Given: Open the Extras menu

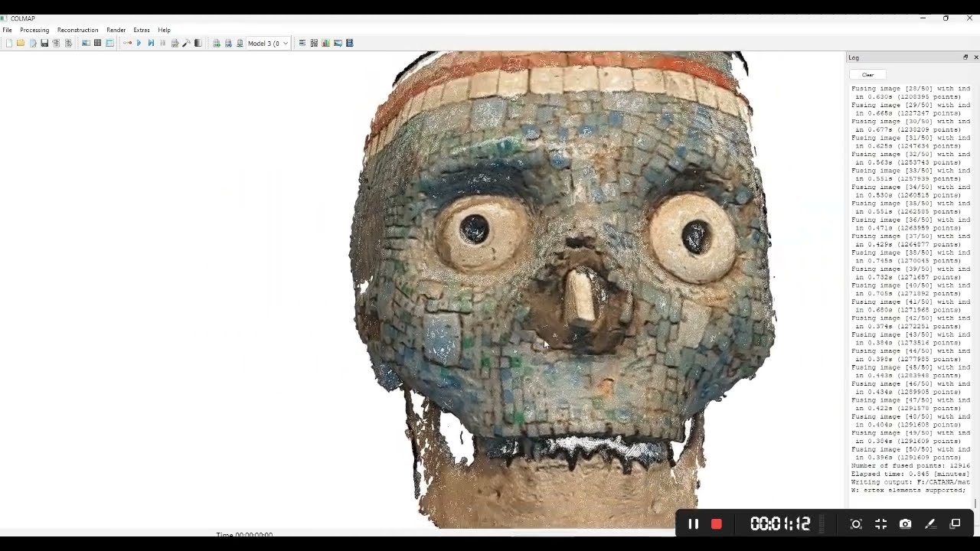Looking at the screenshot, I should [142, 30].
